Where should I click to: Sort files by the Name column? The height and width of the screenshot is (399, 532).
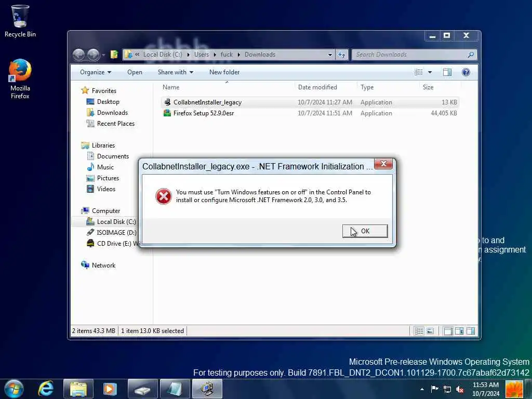170,87
